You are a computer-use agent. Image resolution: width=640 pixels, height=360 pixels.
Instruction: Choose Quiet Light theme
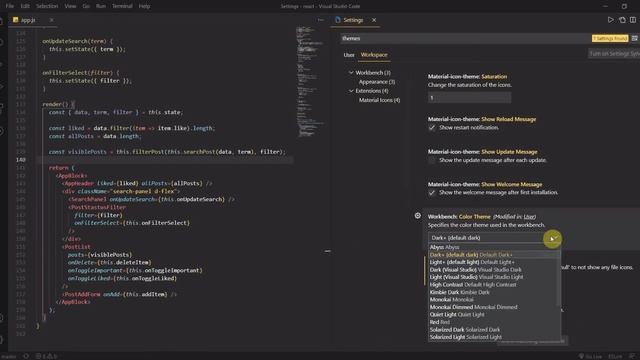coord(494,315)
